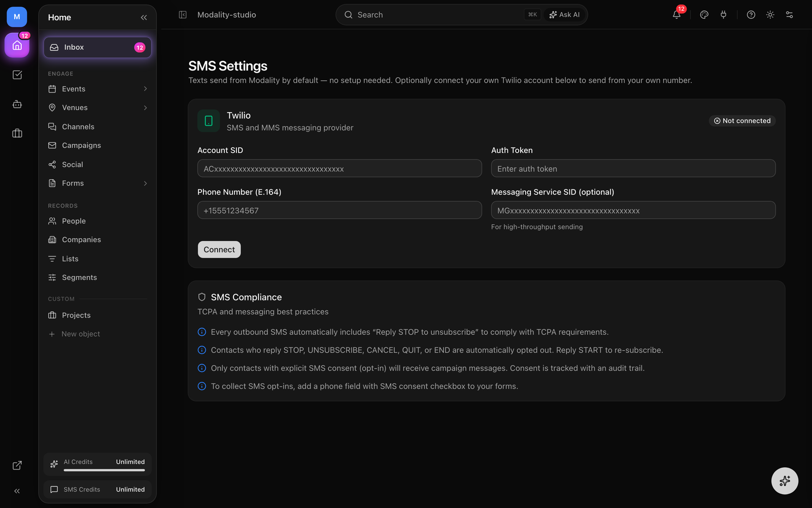Open the theme palette icon
The image size is (812, 508).
[704, 15]
